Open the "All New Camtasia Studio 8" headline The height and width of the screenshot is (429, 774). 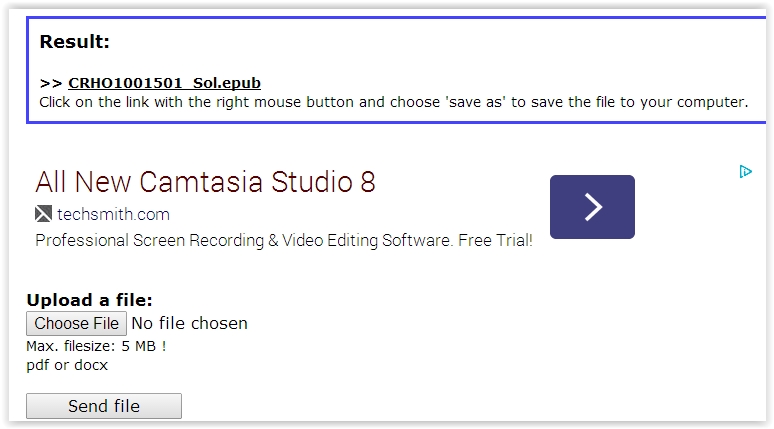(205, 182)
